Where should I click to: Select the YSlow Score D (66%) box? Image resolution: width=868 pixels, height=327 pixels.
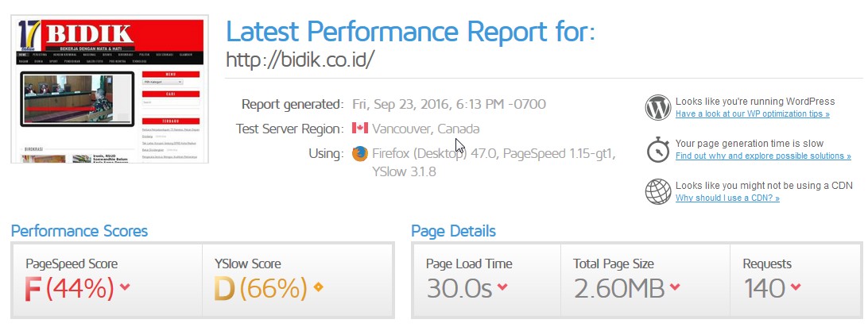point(298,280)
